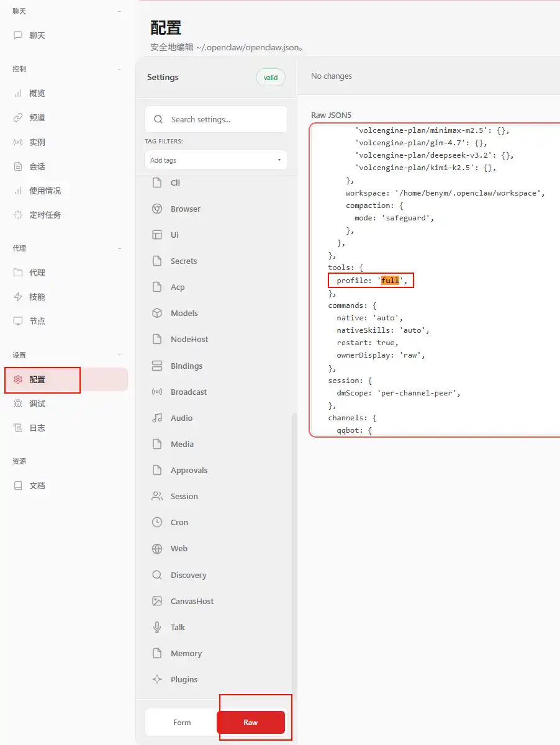Open 文档 documentation link
The width and height of the screenshot is (560, 745).
pyautogui.click(x=37, y=486)
